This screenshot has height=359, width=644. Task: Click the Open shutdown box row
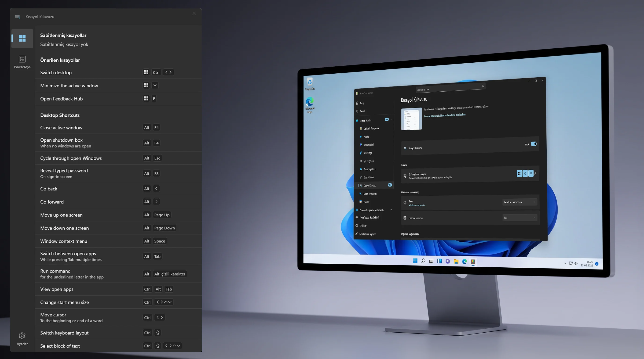(x=118, y=143)
